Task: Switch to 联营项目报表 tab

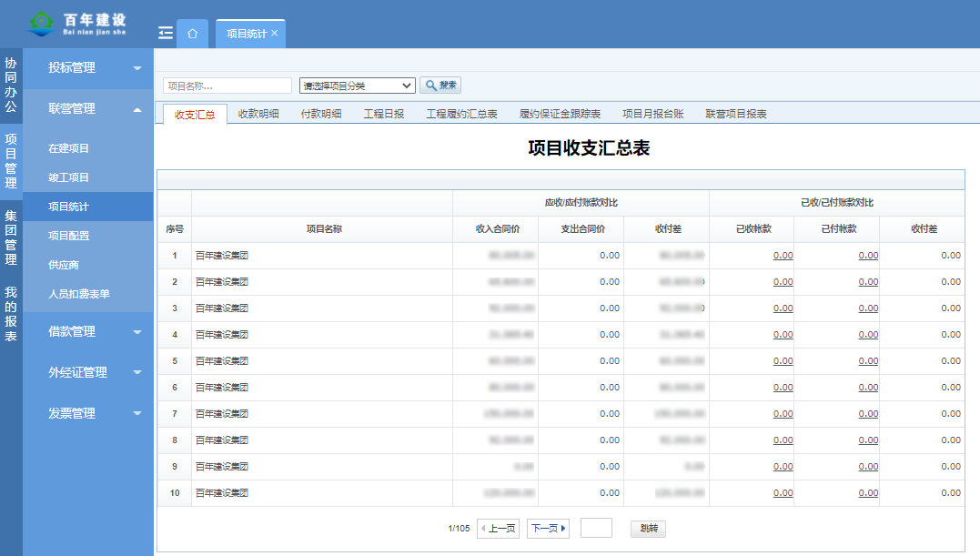Action: (736, 114)
